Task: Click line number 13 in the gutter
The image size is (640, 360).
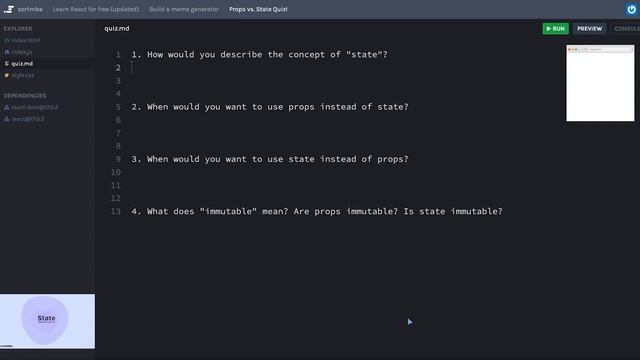Action: click(x=116, y=211)
